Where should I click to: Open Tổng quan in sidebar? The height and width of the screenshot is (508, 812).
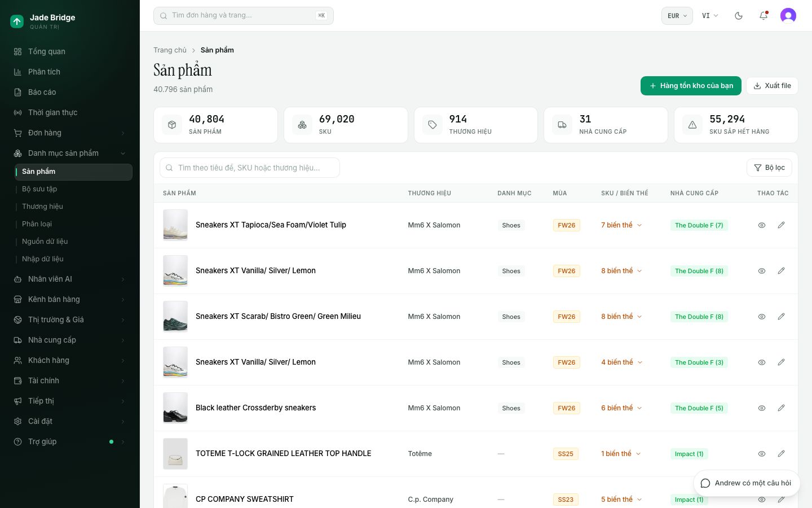click(x=70, y=51)
